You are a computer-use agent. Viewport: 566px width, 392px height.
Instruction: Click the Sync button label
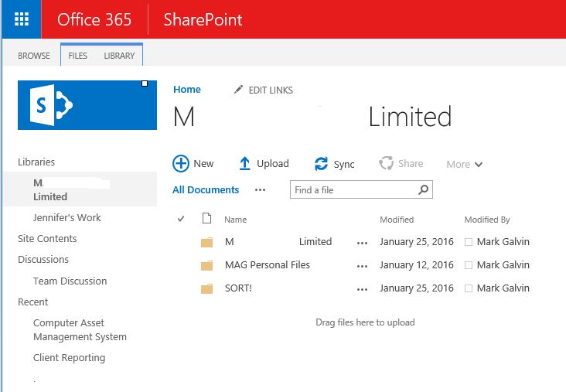coord(344,164)
